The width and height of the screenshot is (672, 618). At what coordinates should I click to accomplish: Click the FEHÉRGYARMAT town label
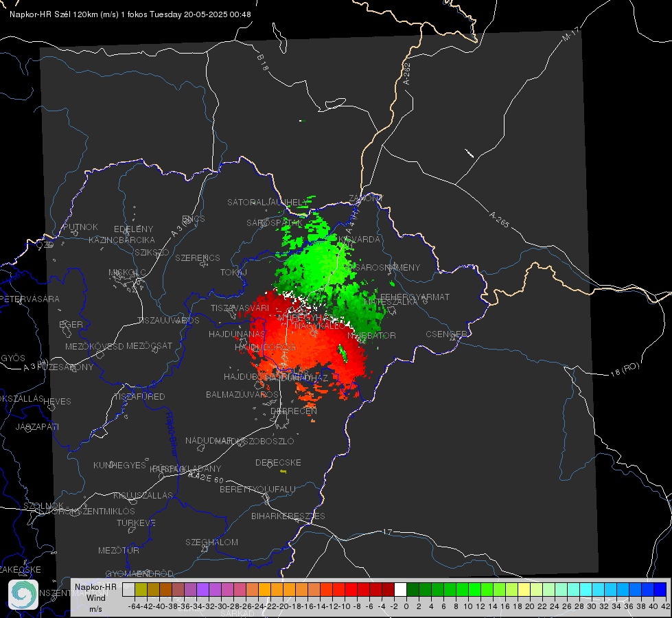pyautogui.click(x=415, y=297)
